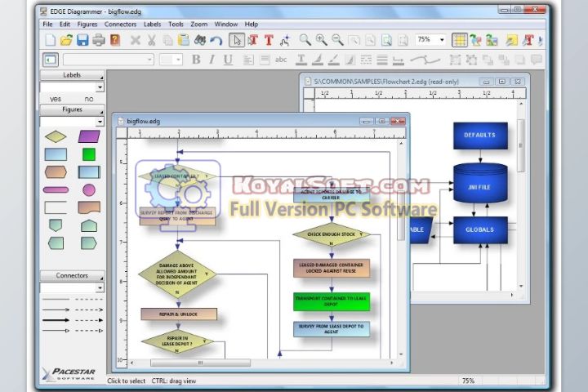
Task: Open the 75% zoom level dropdown
Action: tap(442, 40)
